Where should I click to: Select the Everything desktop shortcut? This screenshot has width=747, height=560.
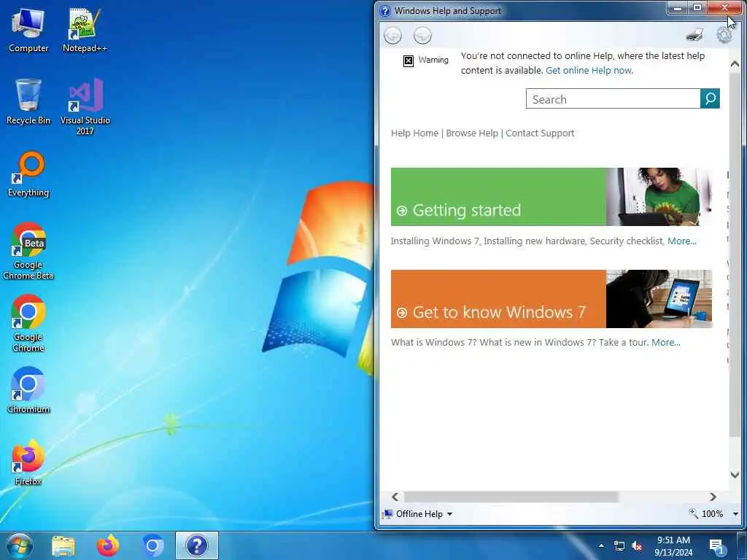[28, 174]
